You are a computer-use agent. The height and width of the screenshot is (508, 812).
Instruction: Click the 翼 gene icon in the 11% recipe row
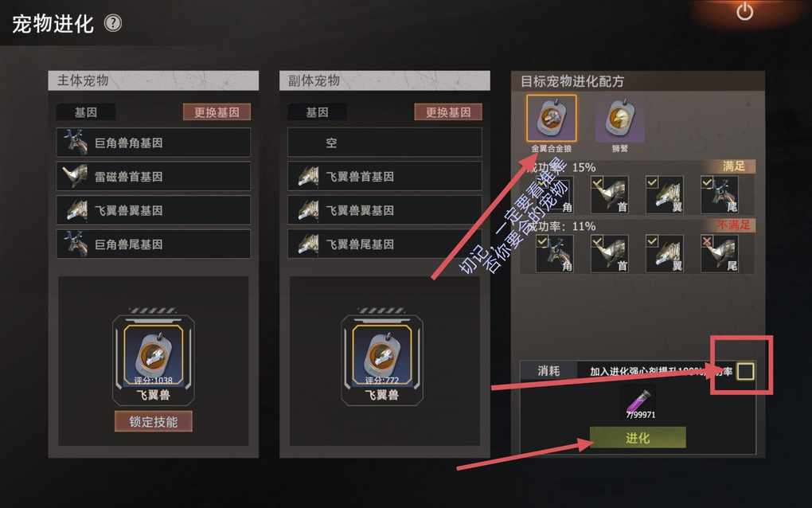[x=665, y=253]
